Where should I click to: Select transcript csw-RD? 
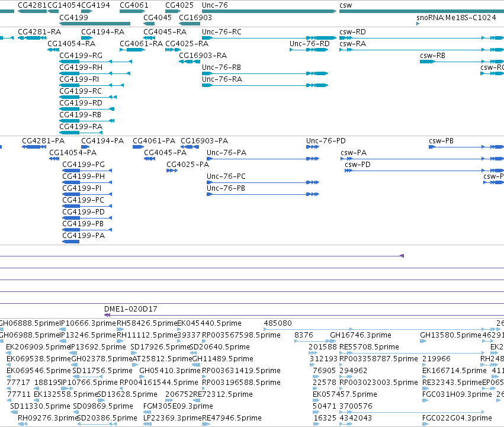tap(352, 32)
